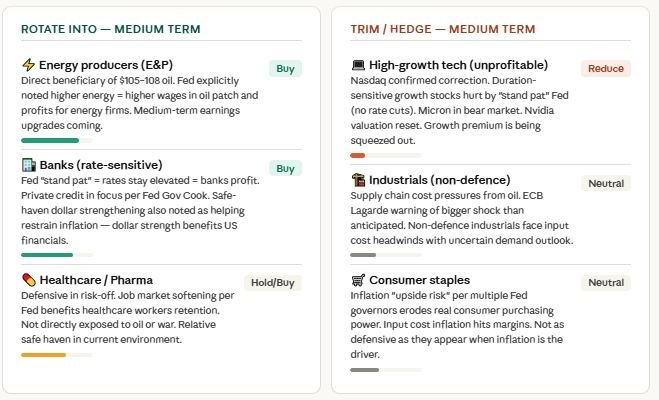
Task: Click the red progress bar under High-growth tech
Action: 357,156
